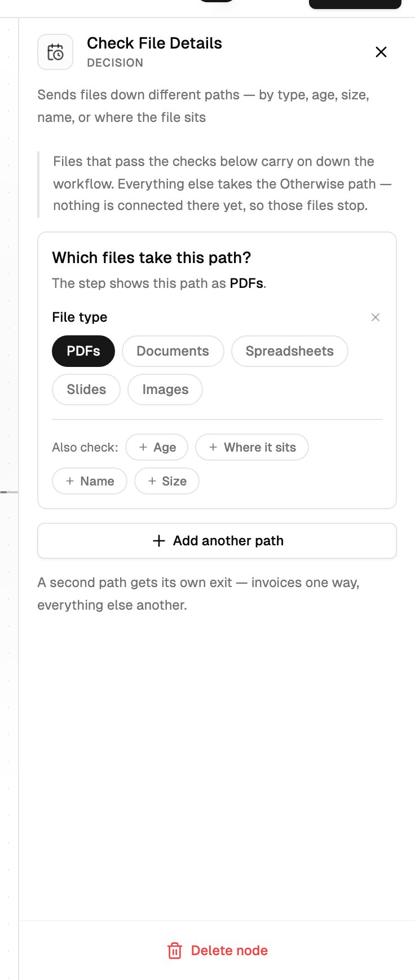Add a Name check
The height and width of the screenshot is (980, 415).
90,481
